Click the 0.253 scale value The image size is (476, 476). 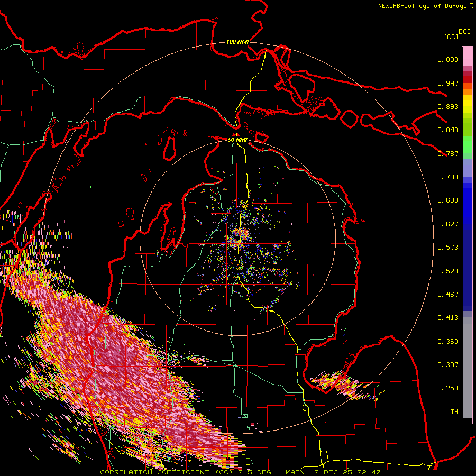pyautogui.click(x=448, y=388)
